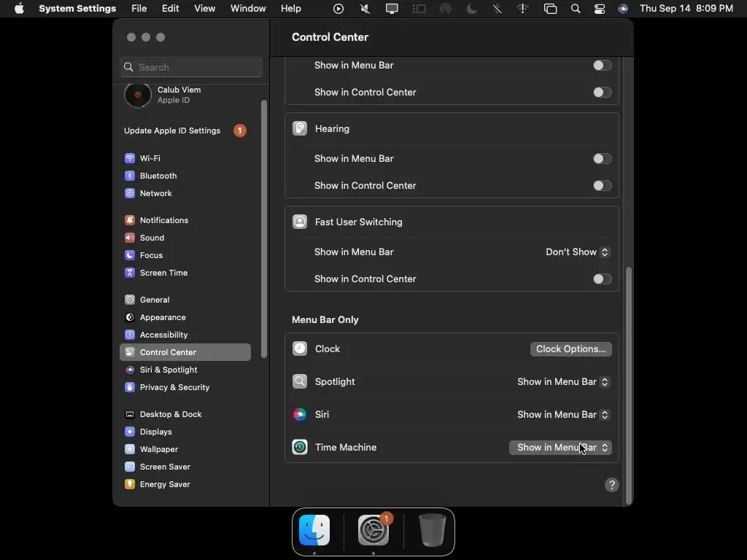Open the File menu
Image resolution: width=747 pixels, height=560 pixels.
pyautogui.click(x=139, y=9)
